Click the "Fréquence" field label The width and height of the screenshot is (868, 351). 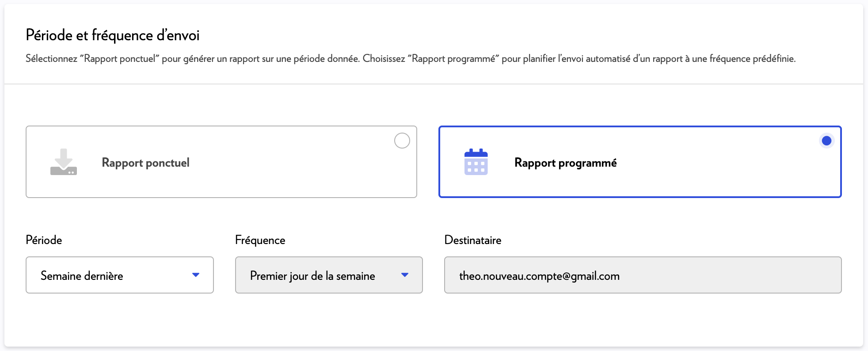pos(260,240)
